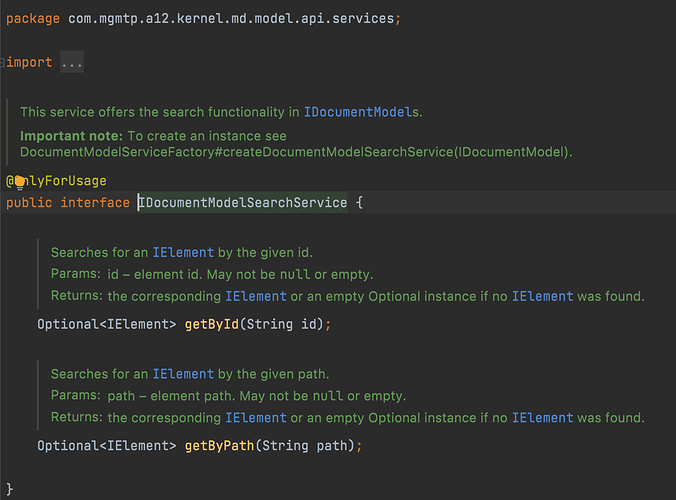Viewport: 676px width, 500px height.
Task: Click the Optional<IElement> return type of getByPath
Action: (106, 446)
